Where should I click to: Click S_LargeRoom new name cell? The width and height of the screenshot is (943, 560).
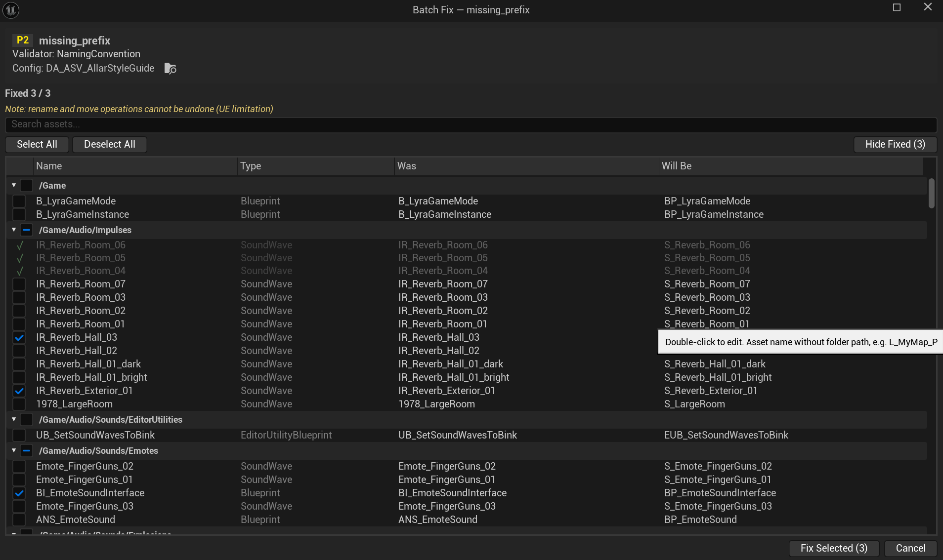coord(694,404)
